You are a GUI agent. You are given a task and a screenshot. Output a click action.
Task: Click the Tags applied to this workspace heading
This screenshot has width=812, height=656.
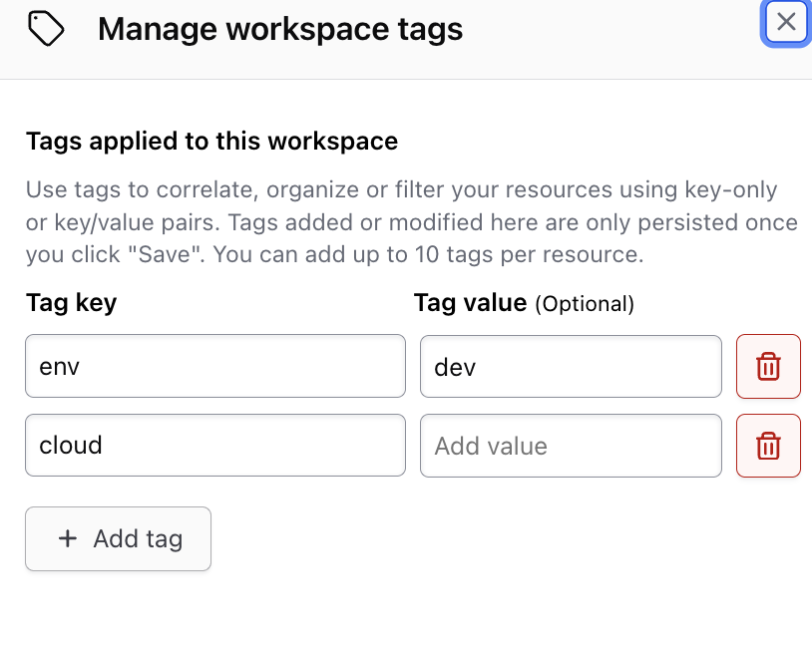pos(211,142)
